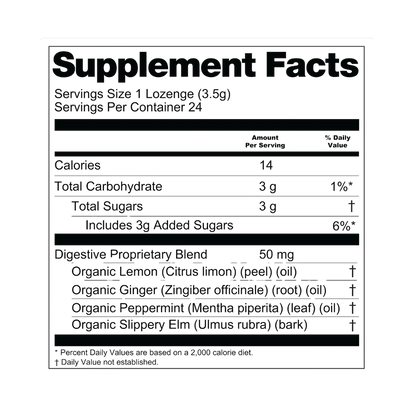
Task: Click the Organic Slippery Elm bark ingredient
Action: [x=189, y=325]
